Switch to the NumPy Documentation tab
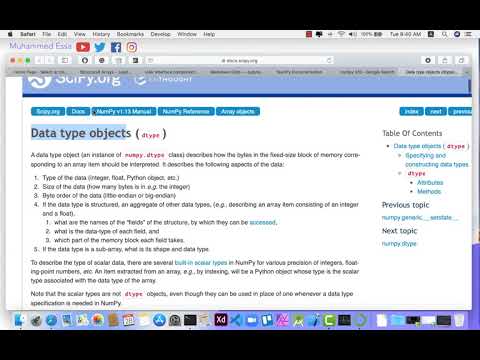 [299, 72]
